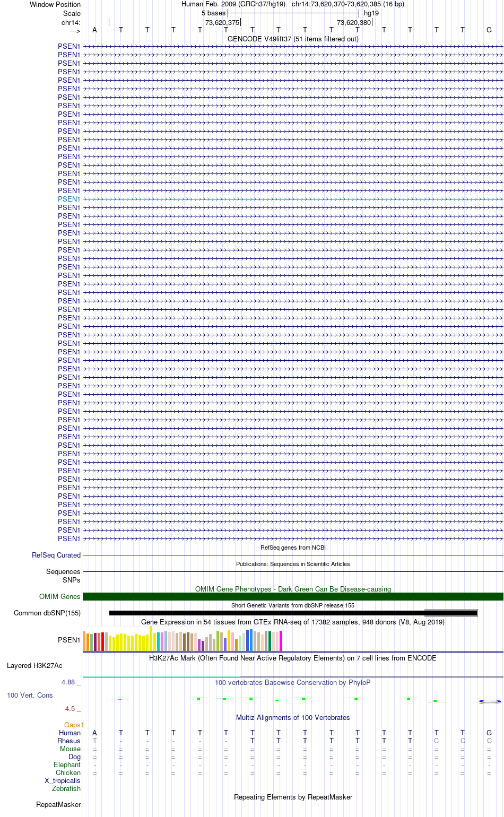
Task: Click the 73,620,380 position marker
Action: point(354,22)
